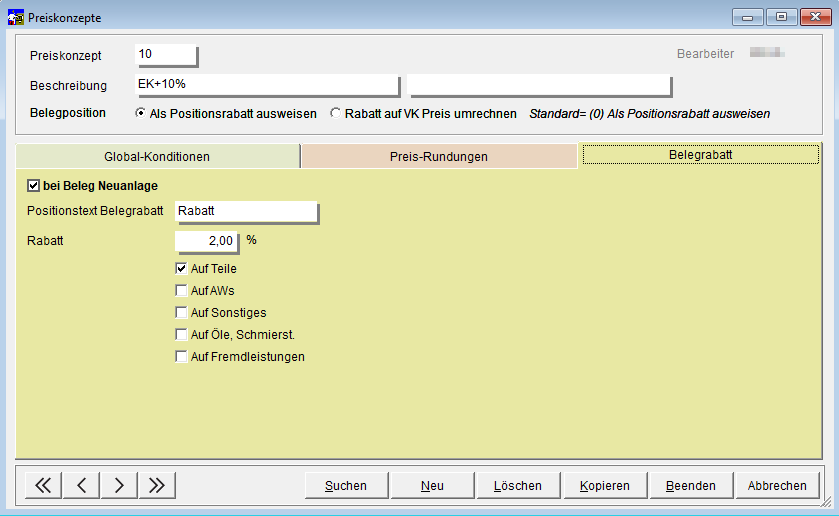This screenshot has height=516, width=839.
Task: Click the Beschreibung field containing EK+10%
Action: click(267, 85)
